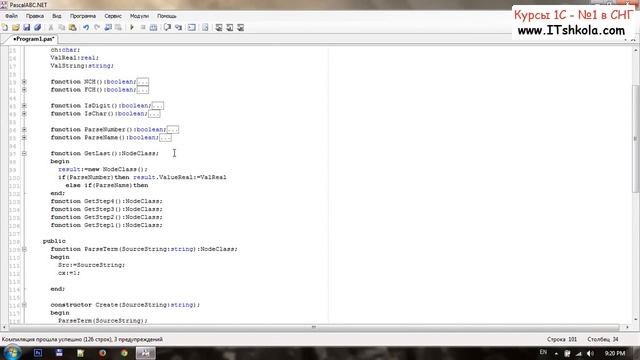Select the Program1.pas editor tab
The height and width of the screenshot is (360, 640).
33,39
